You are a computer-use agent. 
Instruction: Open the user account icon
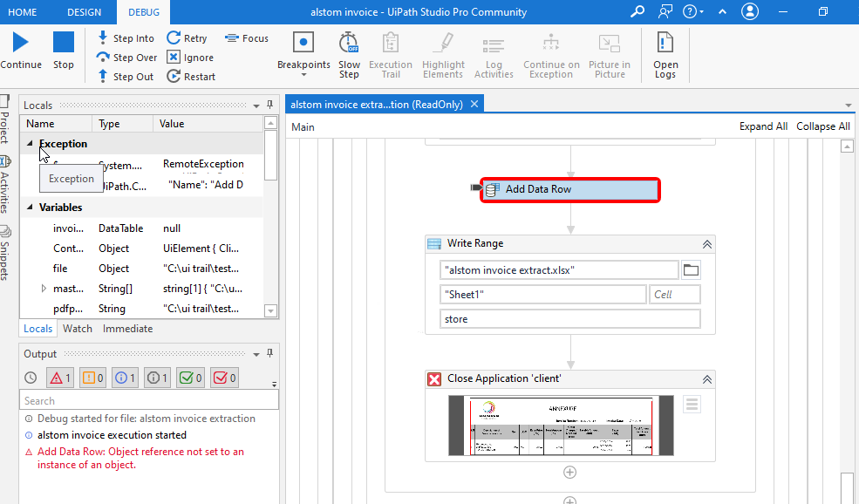pos(750,11)
